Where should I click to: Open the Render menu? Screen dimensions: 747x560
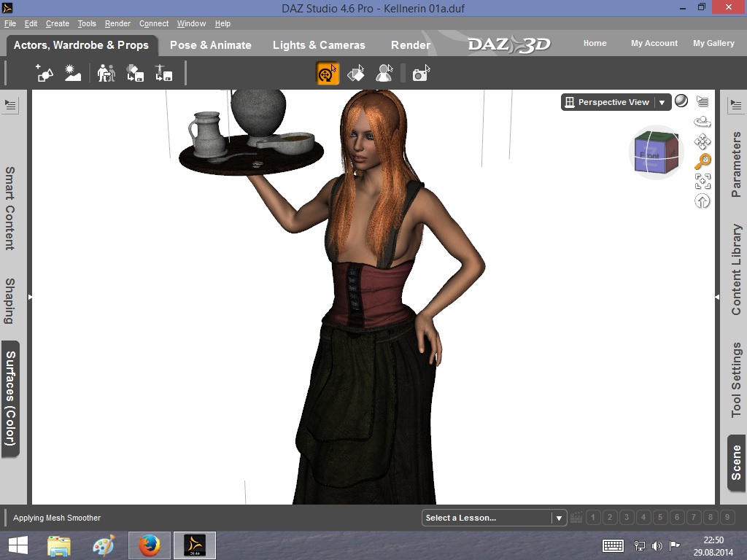117,23
